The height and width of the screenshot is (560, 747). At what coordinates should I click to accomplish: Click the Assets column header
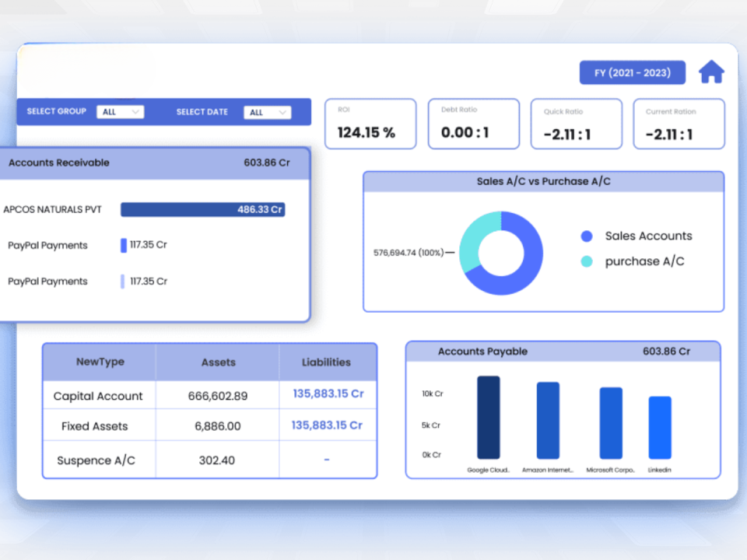coord(218,362)
